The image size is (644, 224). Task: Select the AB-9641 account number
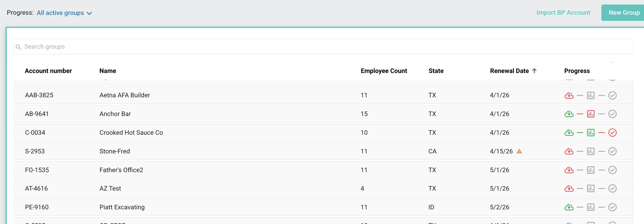coord(37,114)
